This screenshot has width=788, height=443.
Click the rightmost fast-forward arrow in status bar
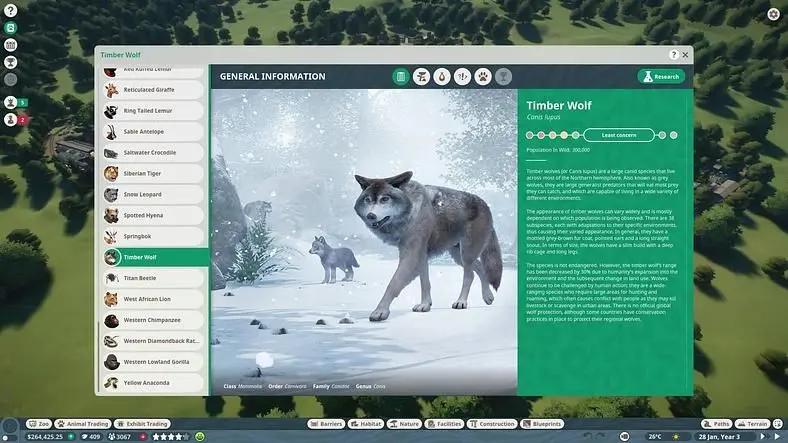778,437
